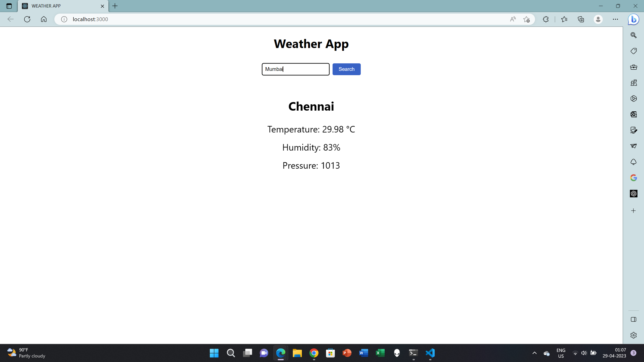The image size is (644, 362).
Task: Customize sidebar with the plus icon
Action: pyautogui.click(x=633, y=211)
